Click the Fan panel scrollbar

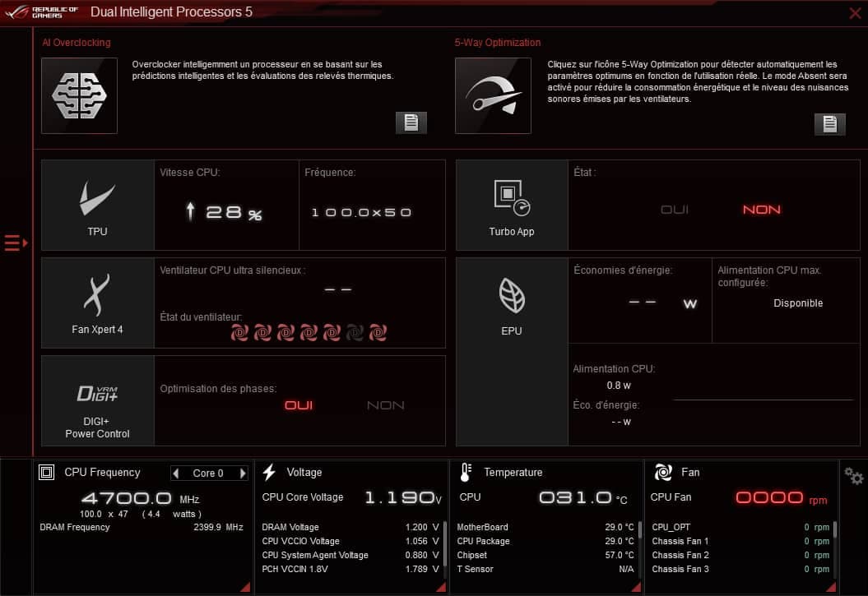834,530
